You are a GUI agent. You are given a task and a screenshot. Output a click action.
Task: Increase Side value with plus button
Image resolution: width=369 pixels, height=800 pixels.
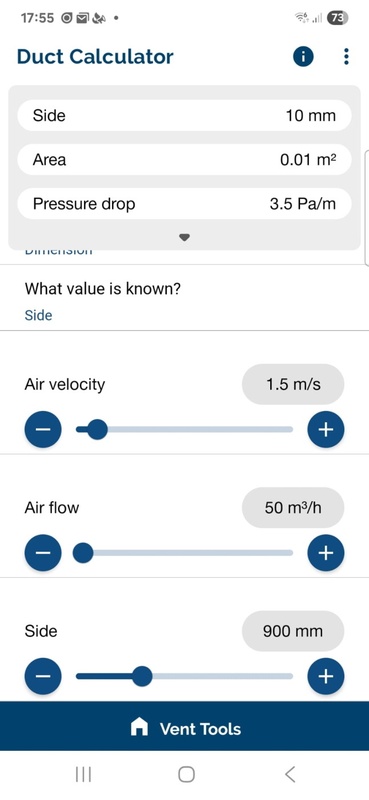point(326,677)
